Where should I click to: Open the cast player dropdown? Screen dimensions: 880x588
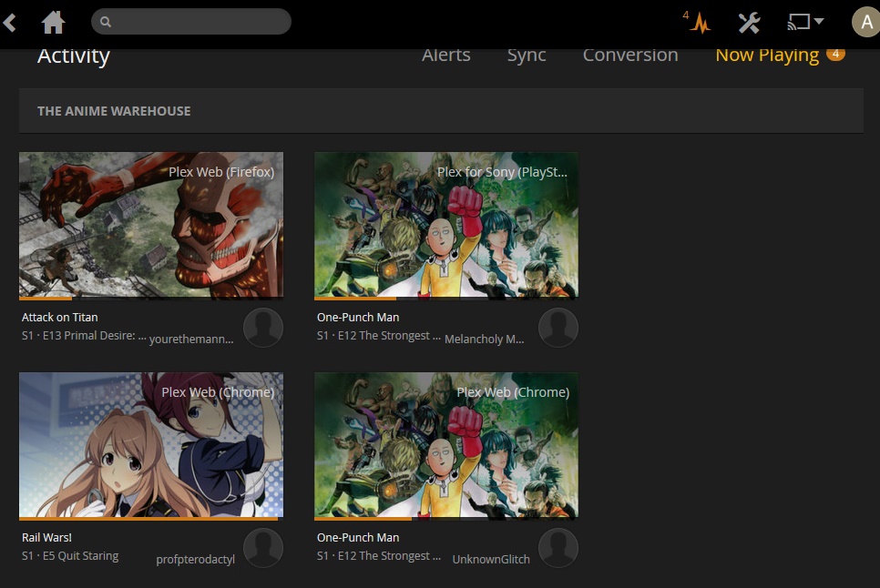(805, 22)
